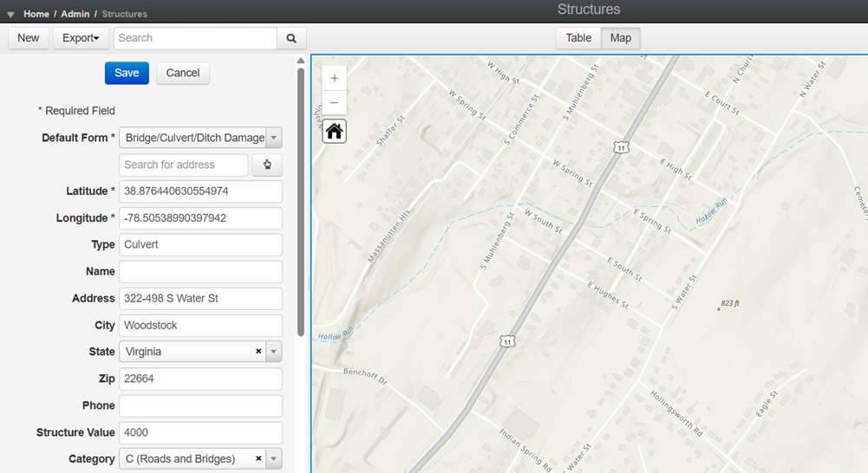
Task: Click the S Commerce St map label
Action: point(521,120)
